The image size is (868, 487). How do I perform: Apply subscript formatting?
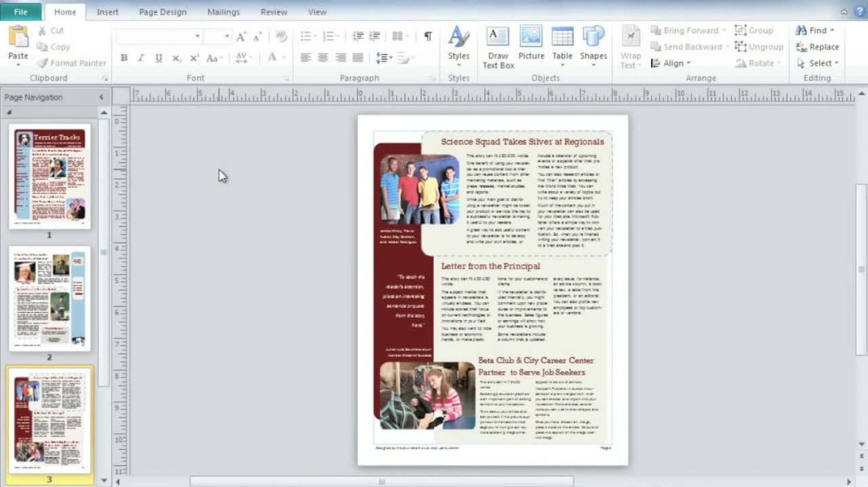(x=176, y=57)
